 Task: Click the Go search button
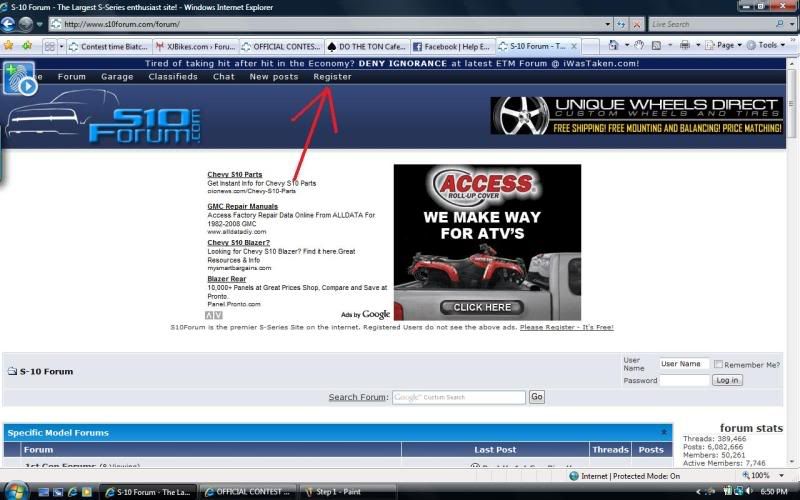tap(536, 396)
